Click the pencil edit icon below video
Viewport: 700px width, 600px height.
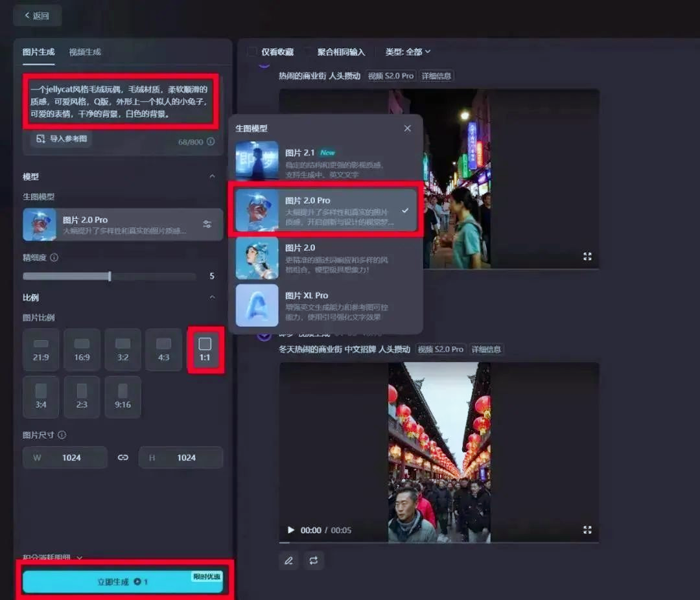288,560
